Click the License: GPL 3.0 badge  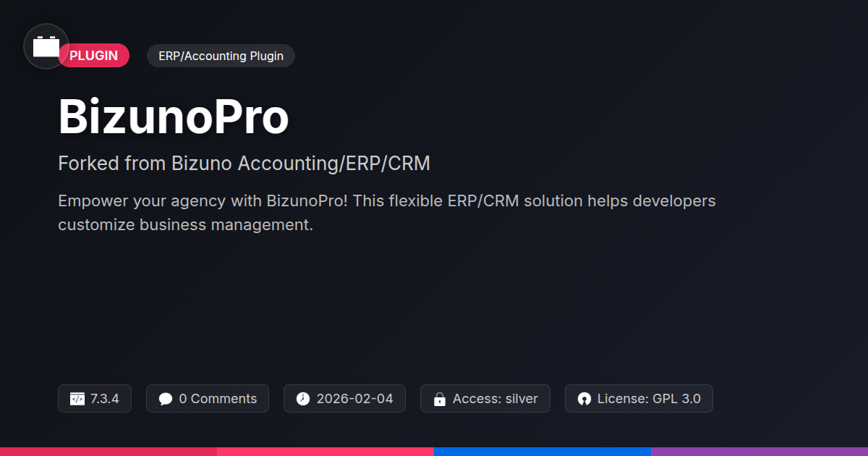(639, 399)
